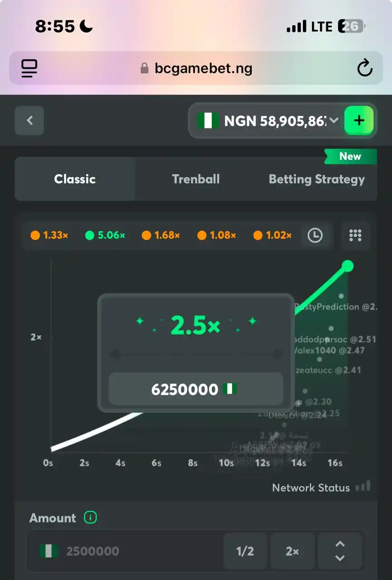Double the bet with 2× button
This screenshot has width=392, height=580.
[292, 551]
